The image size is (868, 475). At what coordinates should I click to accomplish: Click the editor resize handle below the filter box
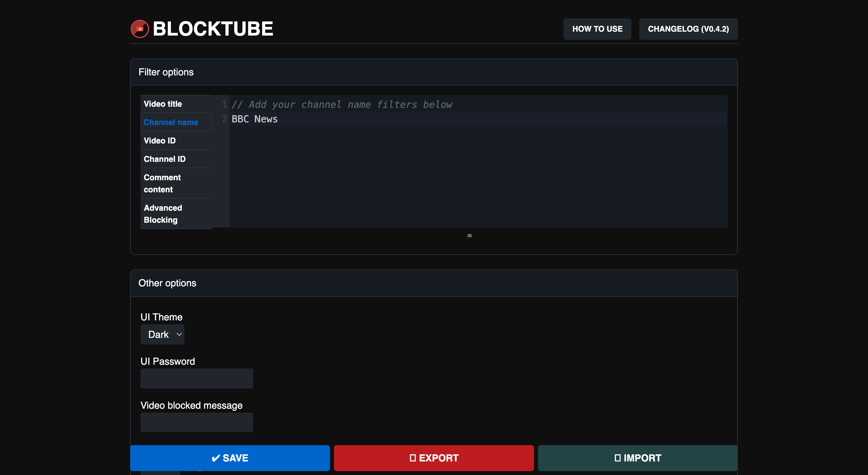click(469, 235)
